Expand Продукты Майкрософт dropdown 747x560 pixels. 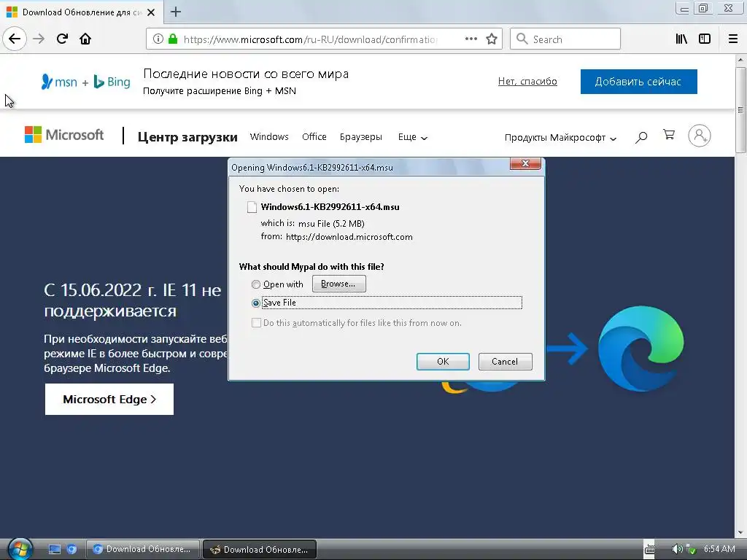click(560, 138)
